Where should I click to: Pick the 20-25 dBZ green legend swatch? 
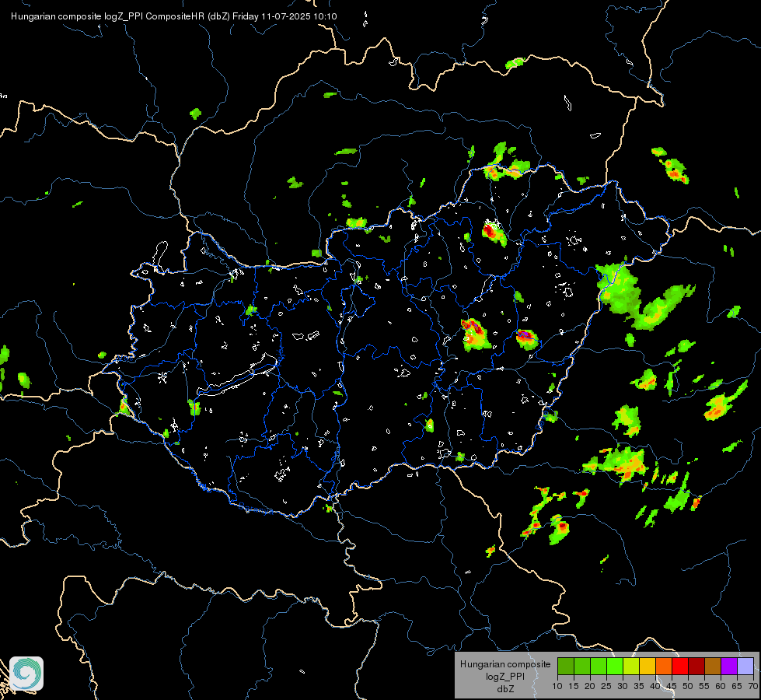[599, 666]
